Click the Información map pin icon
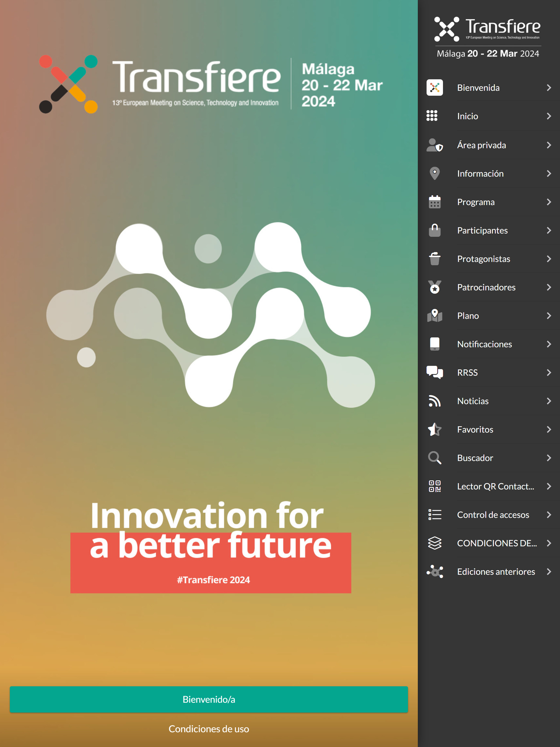Screen dimensions: 560x747 point(434,174)
